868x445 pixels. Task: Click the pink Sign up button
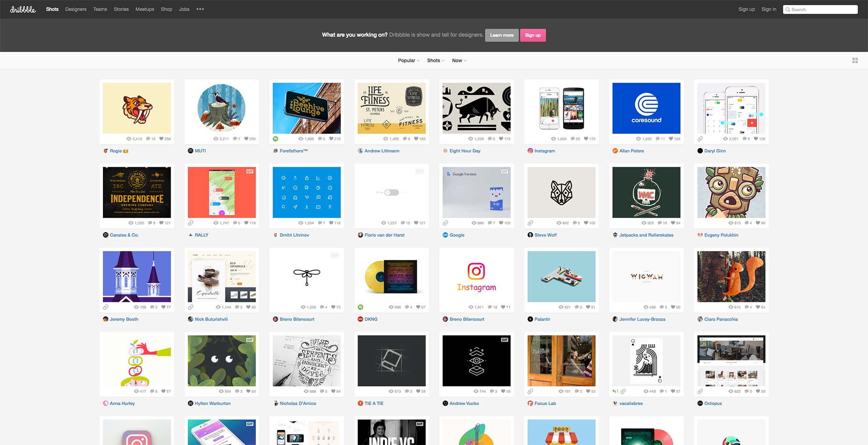pos(533,35)
